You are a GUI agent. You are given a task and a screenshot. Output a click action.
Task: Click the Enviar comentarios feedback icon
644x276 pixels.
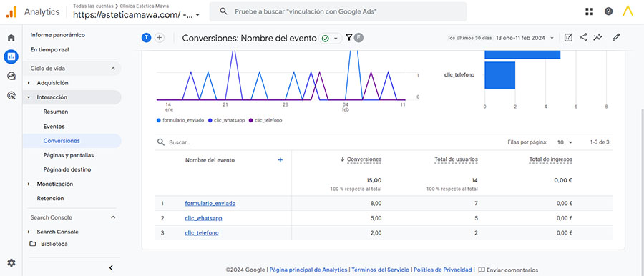coord(482,270)
